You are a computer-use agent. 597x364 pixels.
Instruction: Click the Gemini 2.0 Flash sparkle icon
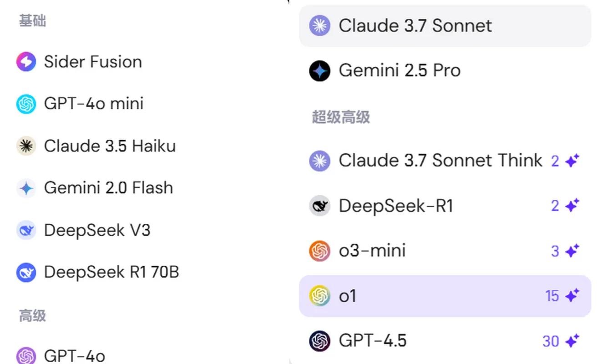coord(26,188)
